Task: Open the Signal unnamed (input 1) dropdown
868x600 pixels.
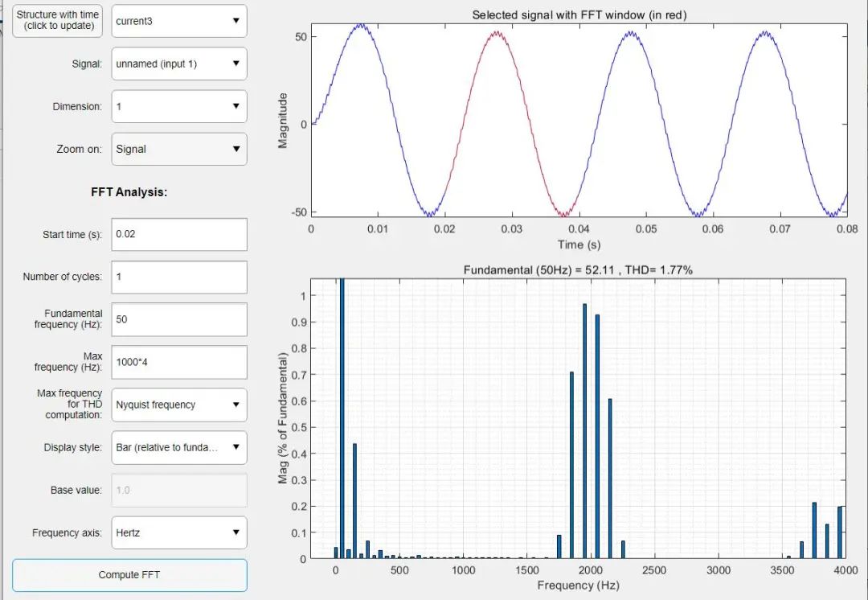Action: 178,64
